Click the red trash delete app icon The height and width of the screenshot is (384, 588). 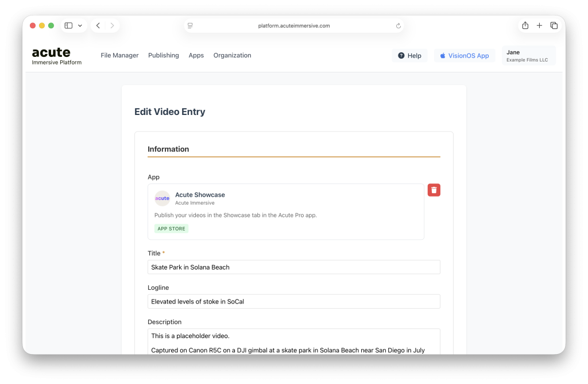434,190
